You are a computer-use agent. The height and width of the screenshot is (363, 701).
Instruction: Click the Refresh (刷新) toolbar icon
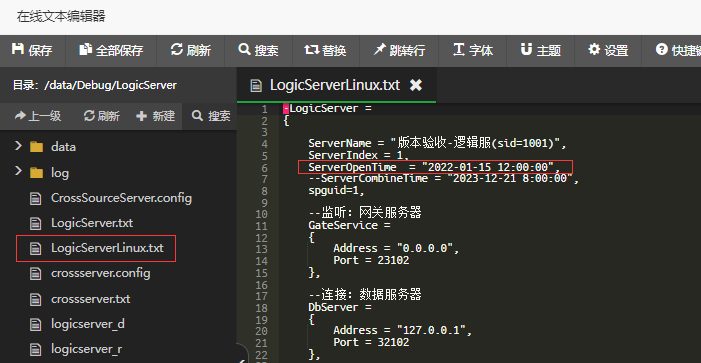tap(177, 50)
